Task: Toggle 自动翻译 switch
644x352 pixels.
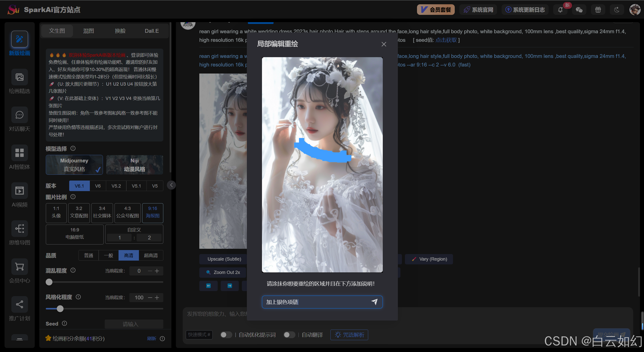Action: 289,335
